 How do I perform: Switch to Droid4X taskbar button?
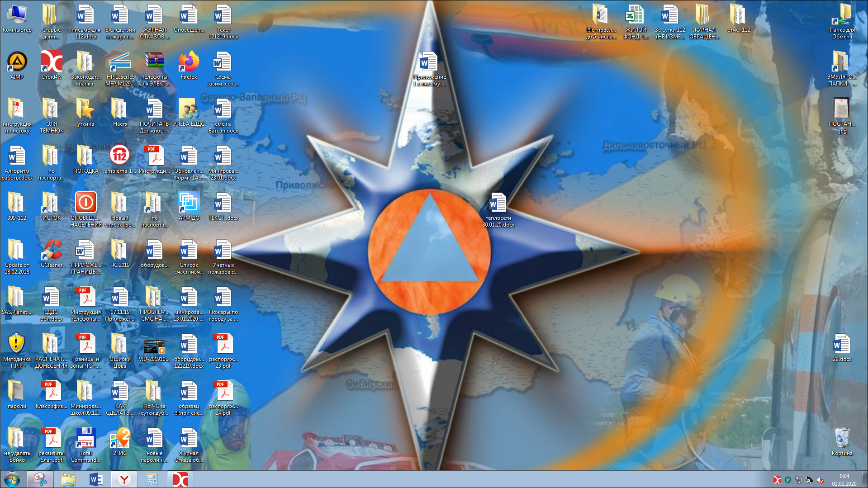click(x=180, y=479)
